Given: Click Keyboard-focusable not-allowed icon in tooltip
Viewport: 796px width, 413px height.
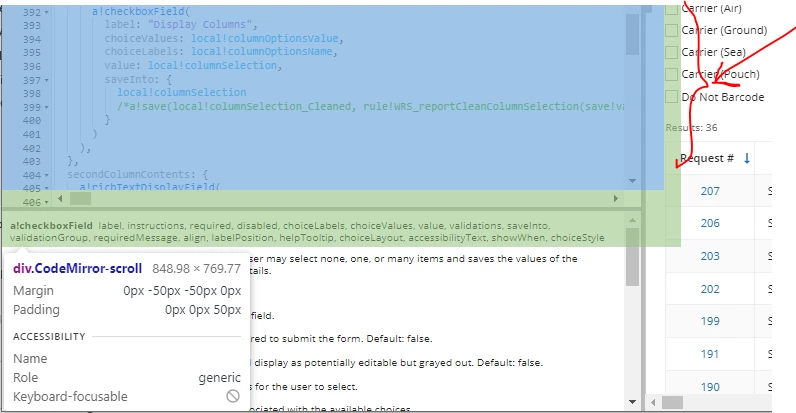Looking at the screenshot, I should [x=233, y=396].
